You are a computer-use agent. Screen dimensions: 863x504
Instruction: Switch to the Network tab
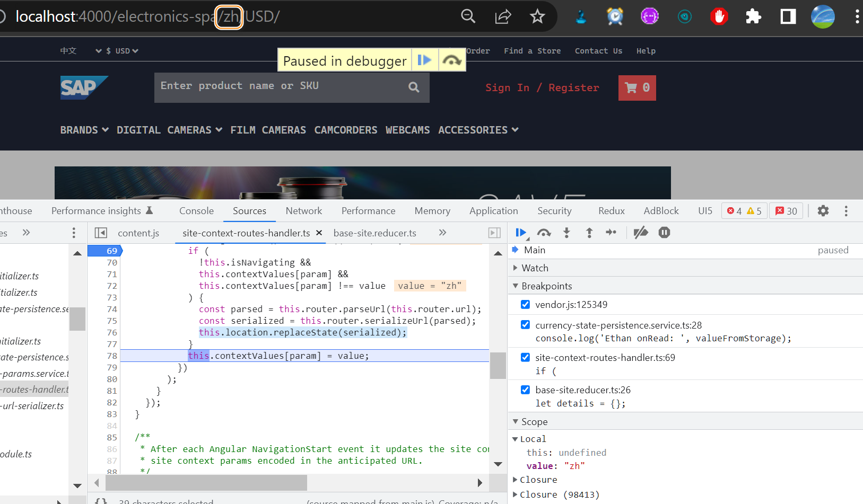(304, 211)
